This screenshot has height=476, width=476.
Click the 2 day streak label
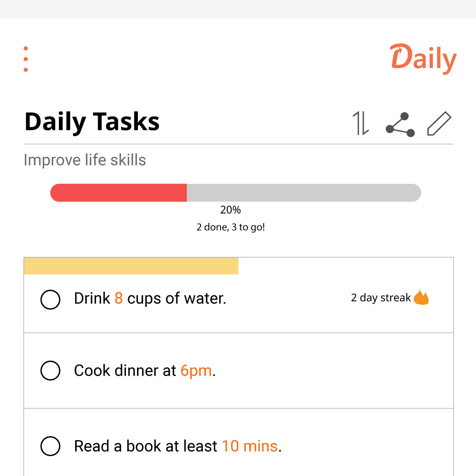[381, 298]
